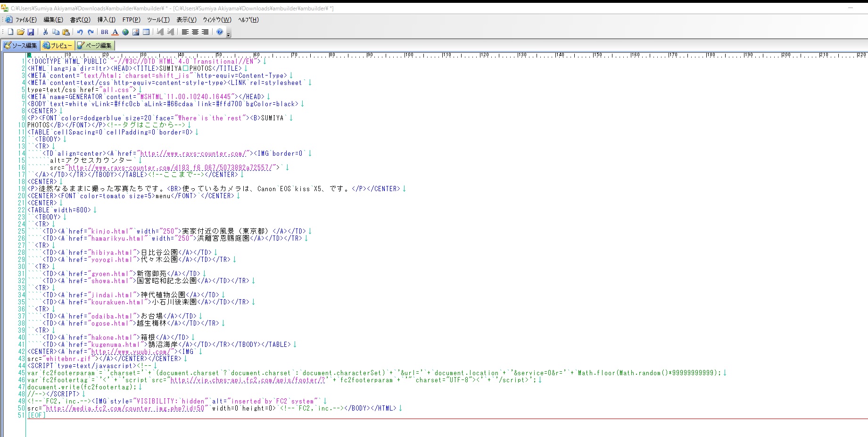Open the 挿入(I) menu
Screen dimensions: 868x437
pos(107,20)
